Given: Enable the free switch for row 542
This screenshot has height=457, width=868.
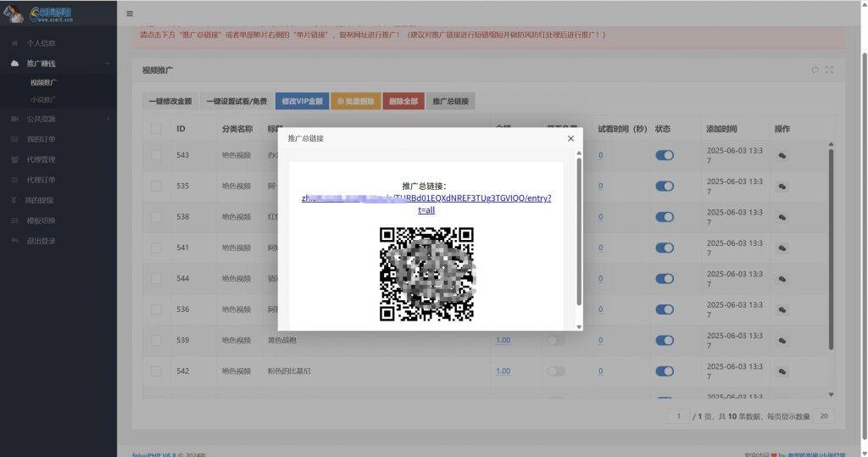Looking at the screenshot, I should click(556, 371).
